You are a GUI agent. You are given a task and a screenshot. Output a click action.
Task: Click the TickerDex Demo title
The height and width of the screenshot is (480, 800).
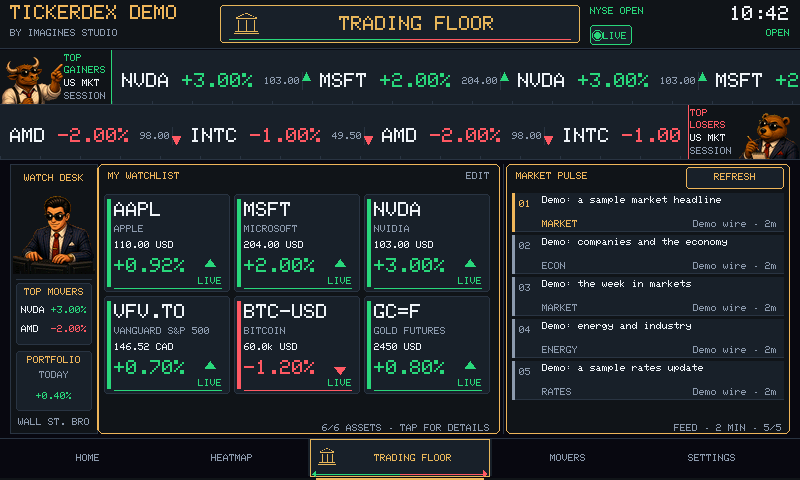click(x=93, y=12)
